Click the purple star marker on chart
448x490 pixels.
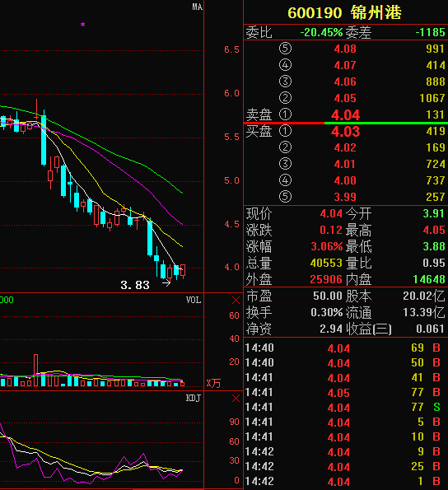[x=83, y=25]
